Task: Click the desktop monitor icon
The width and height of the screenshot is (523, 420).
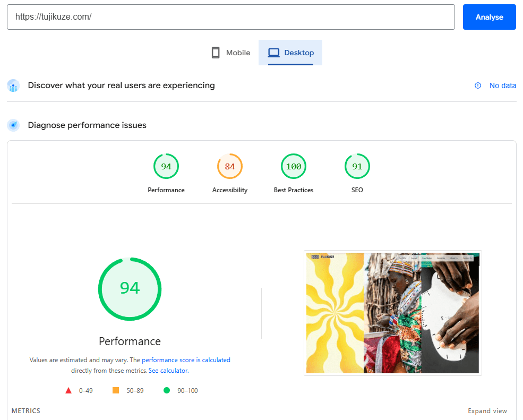Action: (273, 52)
